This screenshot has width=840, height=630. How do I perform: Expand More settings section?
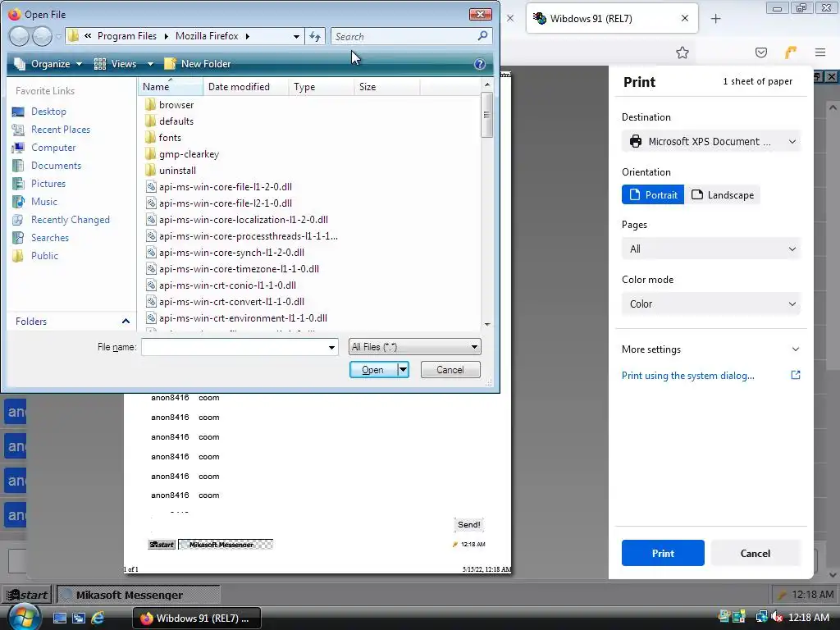click(x=711, y=349)
